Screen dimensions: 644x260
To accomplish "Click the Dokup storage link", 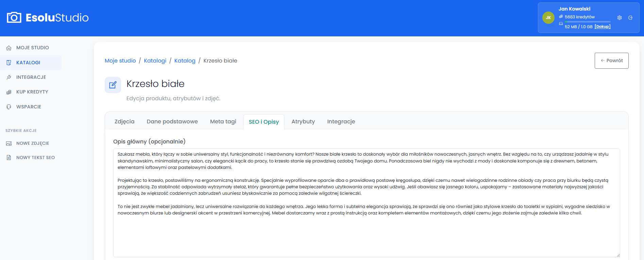I will (603, 27).
